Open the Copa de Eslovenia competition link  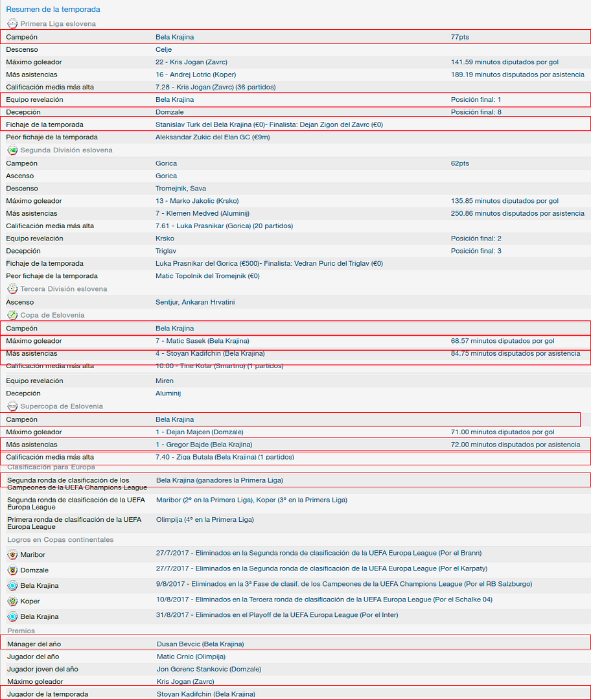52,315
